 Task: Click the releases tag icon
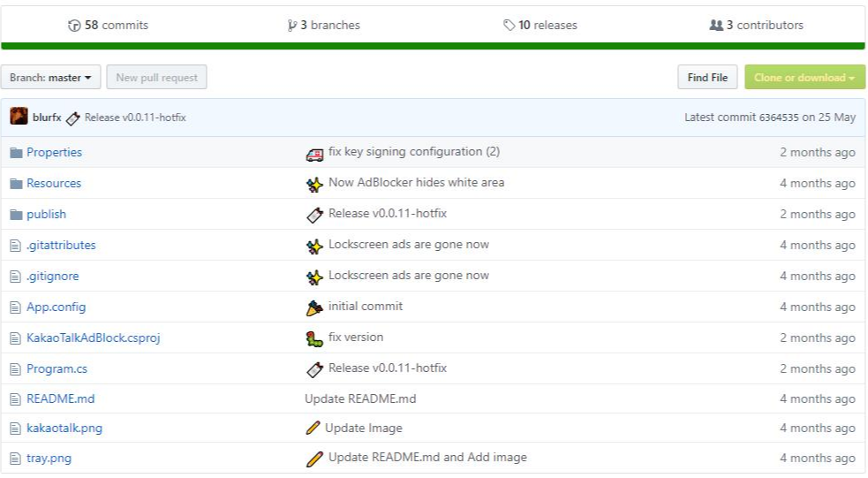click(509, 25)
